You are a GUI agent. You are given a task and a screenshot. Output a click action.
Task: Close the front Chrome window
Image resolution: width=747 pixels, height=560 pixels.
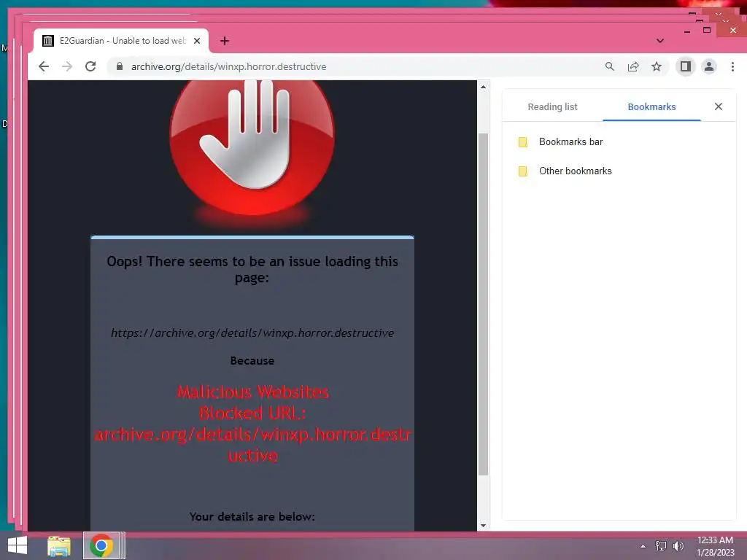[732, 30]
